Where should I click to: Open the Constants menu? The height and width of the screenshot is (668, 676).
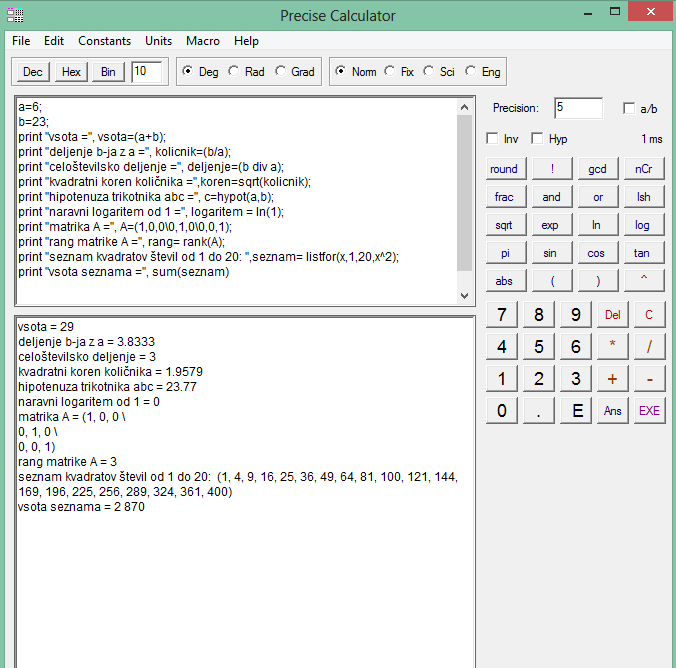(104, 41)
